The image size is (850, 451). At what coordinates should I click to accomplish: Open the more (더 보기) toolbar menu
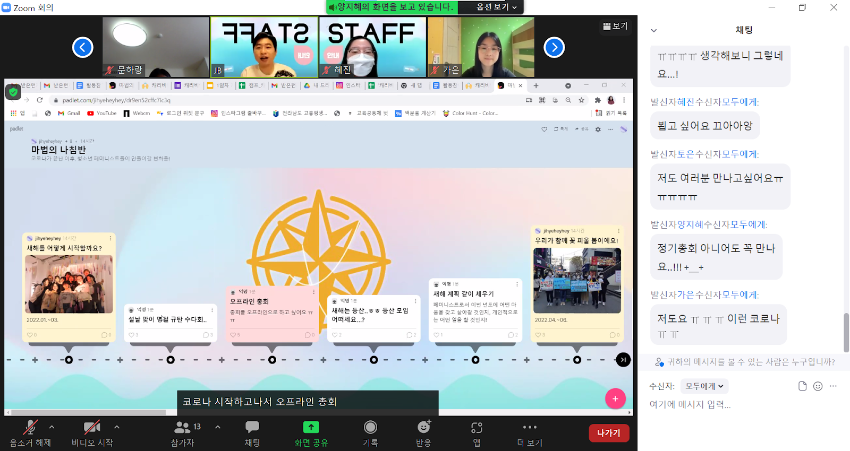530,433
